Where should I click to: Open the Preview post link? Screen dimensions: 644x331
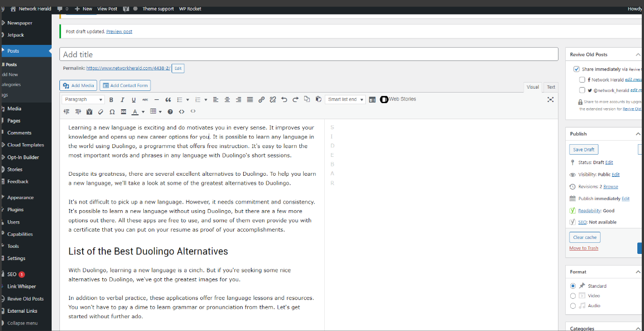tap(119, 31)
